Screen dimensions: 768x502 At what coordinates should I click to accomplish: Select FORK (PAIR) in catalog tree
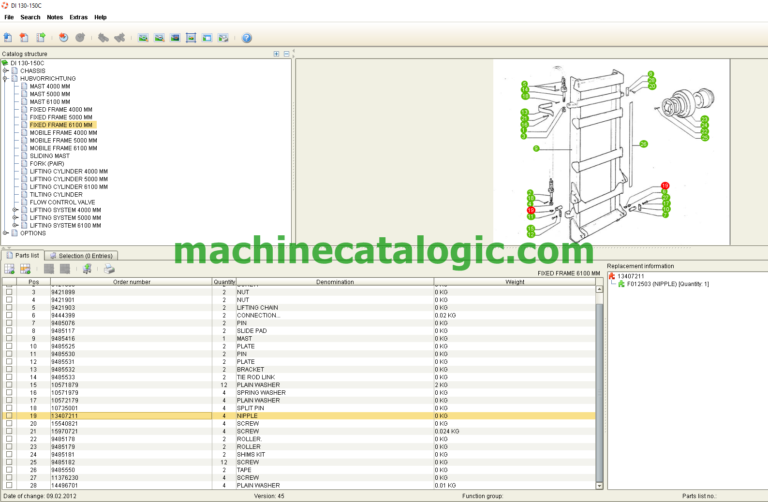coord(47,164)
